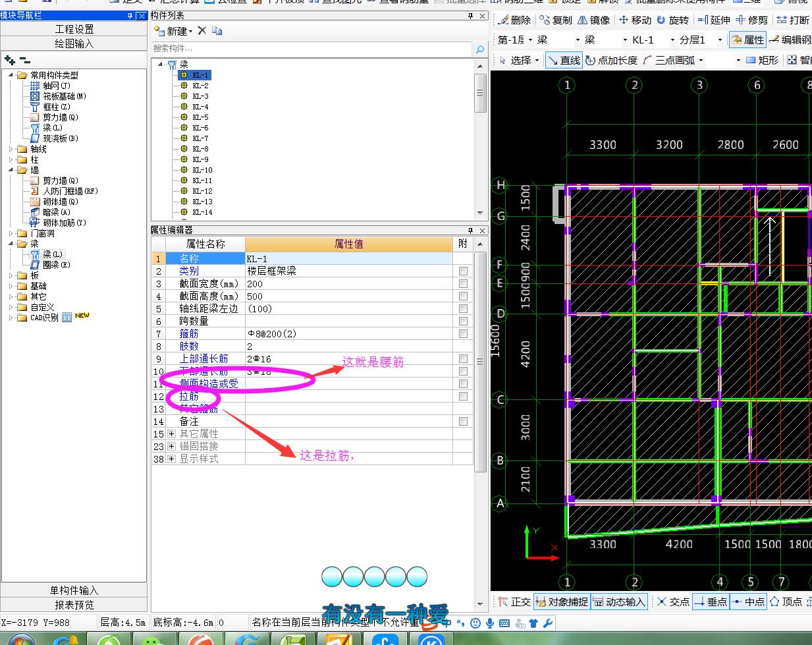Select the Rectangle (矩形) drawing tool

[763, 60]
